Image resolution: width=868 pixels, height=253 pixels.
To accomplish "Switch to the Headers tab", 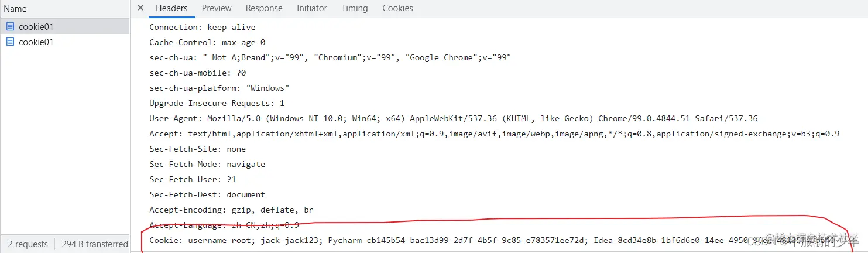I will 171,8.
